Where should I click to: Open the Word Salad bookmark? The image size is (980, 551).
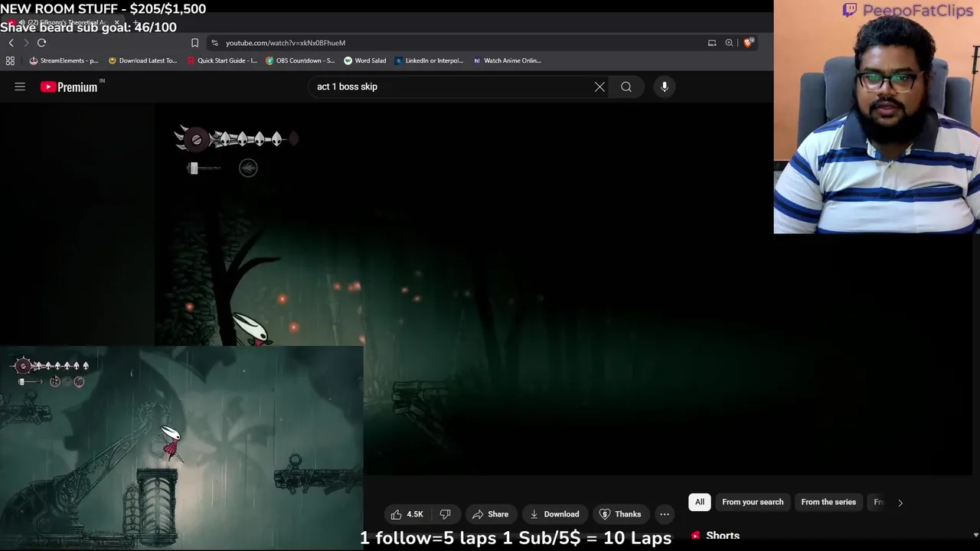365,60
